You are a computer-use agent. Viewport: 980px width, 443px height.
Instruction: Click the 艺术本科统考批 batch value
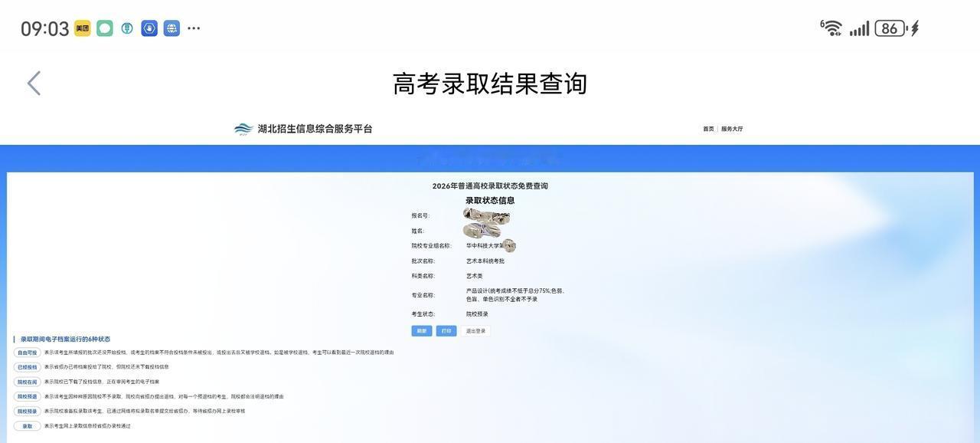point(485,261)
